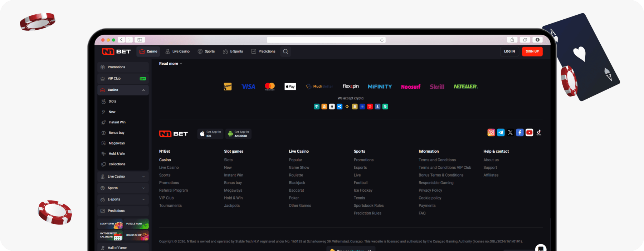Click the Skrill payment logo
644x251 pixels.
tap(437, 87)
